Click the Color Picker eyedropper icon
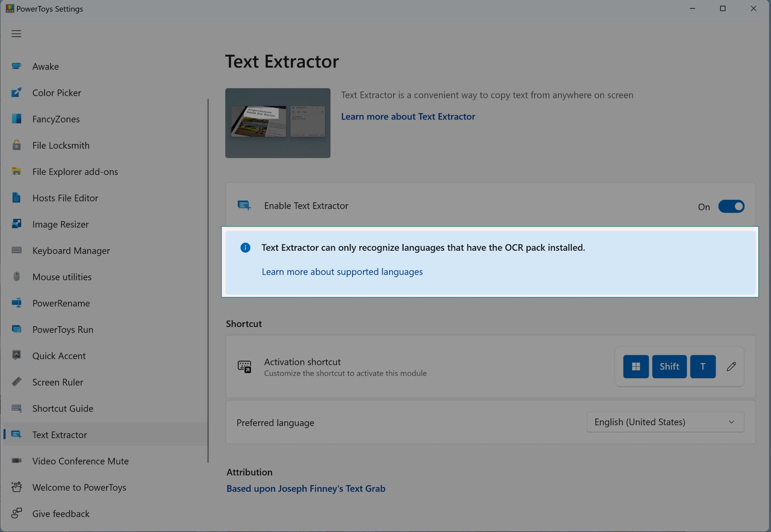Screen dimensions: 771x532 16,93
